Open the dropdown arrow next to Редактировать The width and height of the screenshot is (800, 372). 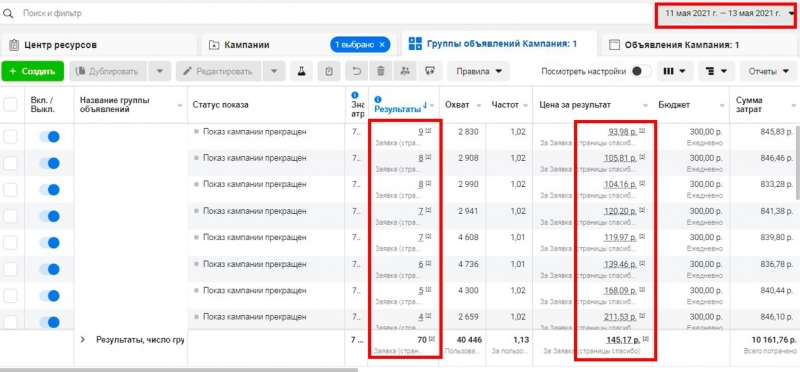click(274, 71)
